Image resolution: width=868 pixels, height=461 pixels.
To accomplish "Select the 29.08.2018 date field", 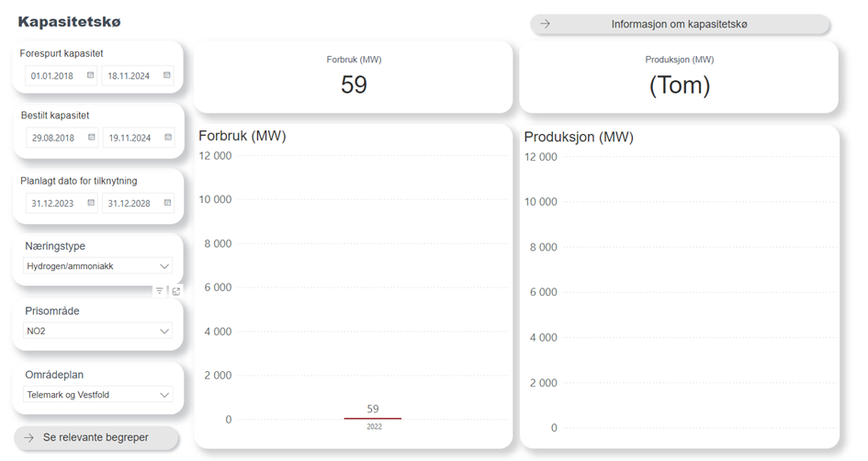I will [53, 138].
